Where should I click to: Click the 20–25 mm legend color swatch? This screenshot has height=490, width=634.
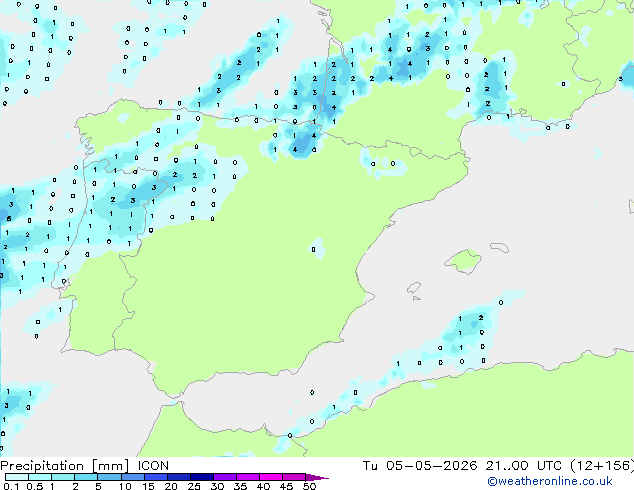point(178,477)
